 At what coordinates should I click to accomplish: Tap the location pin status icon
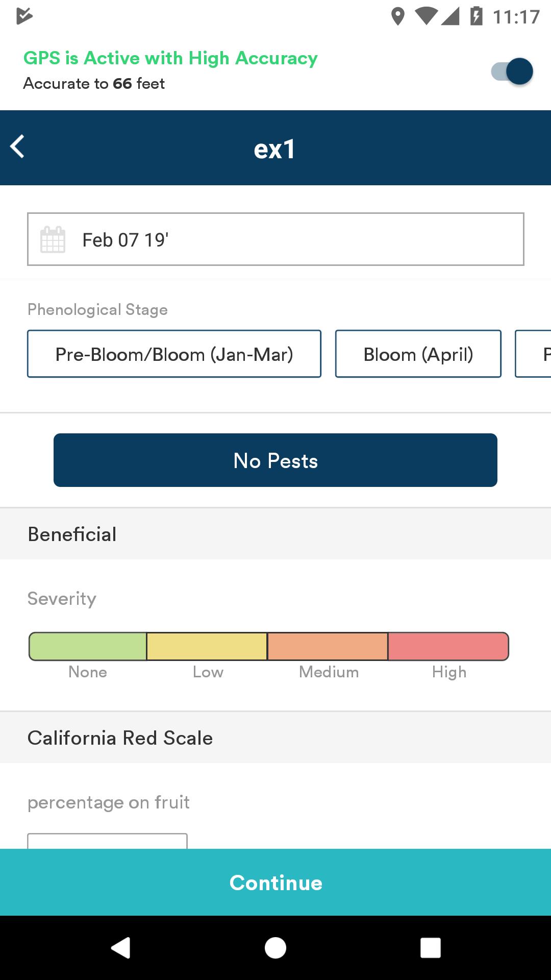pos(398,16)
